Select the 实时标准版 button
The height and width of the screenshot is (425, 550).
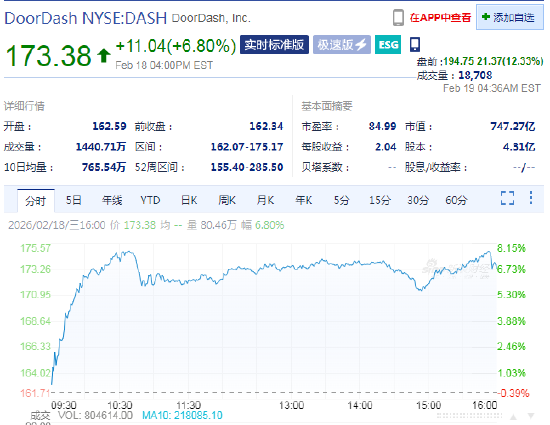274,45
